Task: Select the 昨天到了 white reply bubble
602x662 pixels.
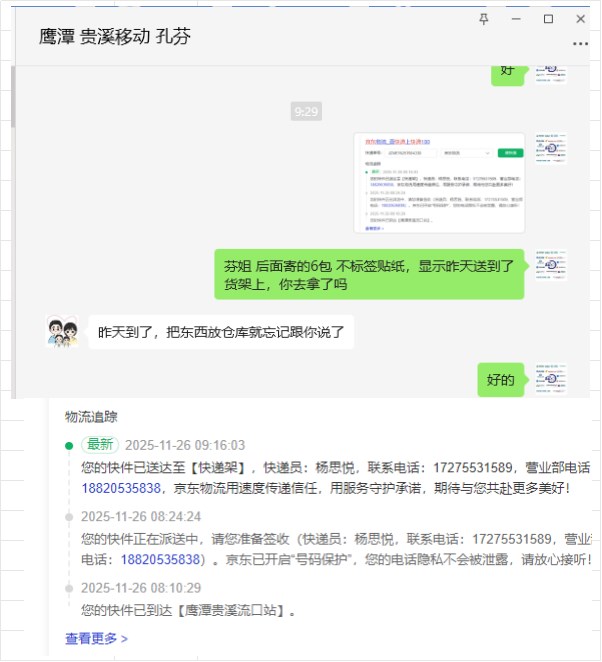Action: (221, 332)
